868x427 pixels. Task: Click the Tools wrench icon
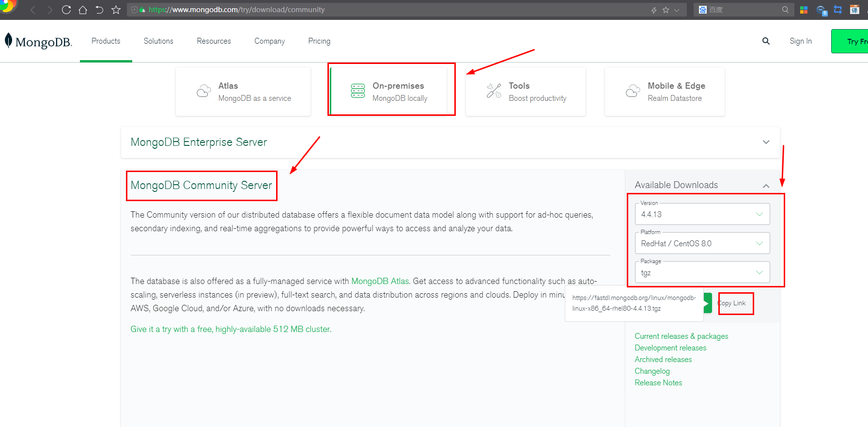[494, 91]
